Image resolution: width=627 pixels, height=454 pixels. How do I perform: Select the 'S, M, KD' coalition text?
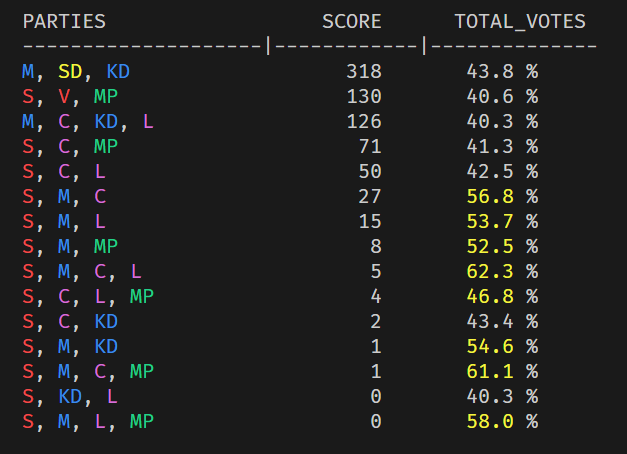click(x=70, y=346)
